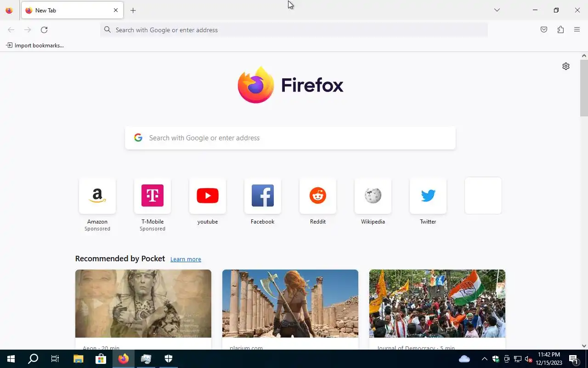This screenshot has width=588, height=368.
Task: Open Microsoft Store from the taskbar
Action: click(x=101, y=359)
